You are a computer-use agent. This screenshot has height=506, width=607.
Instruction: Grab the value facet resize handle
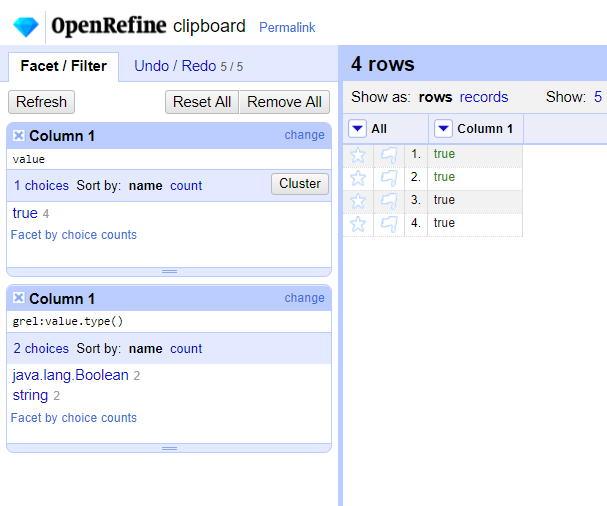point(169,271)
